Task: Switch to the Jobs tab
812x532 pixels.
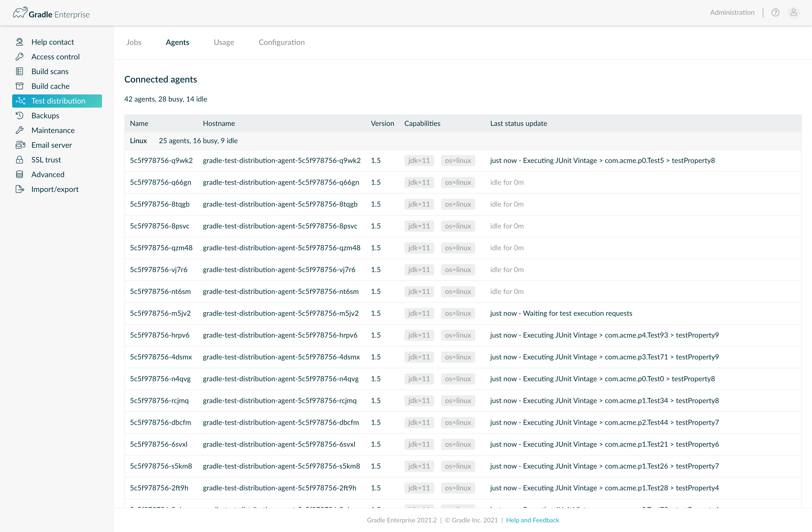Action: coord(134,42)
